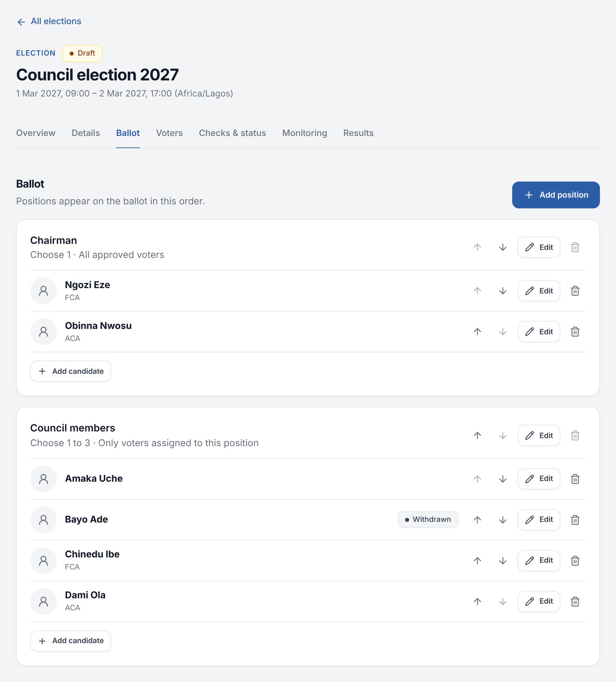The height and width of the screenshot is (682, 616).
Task: Edit candidate Obinna Nwosu
Action: point(539,332)
